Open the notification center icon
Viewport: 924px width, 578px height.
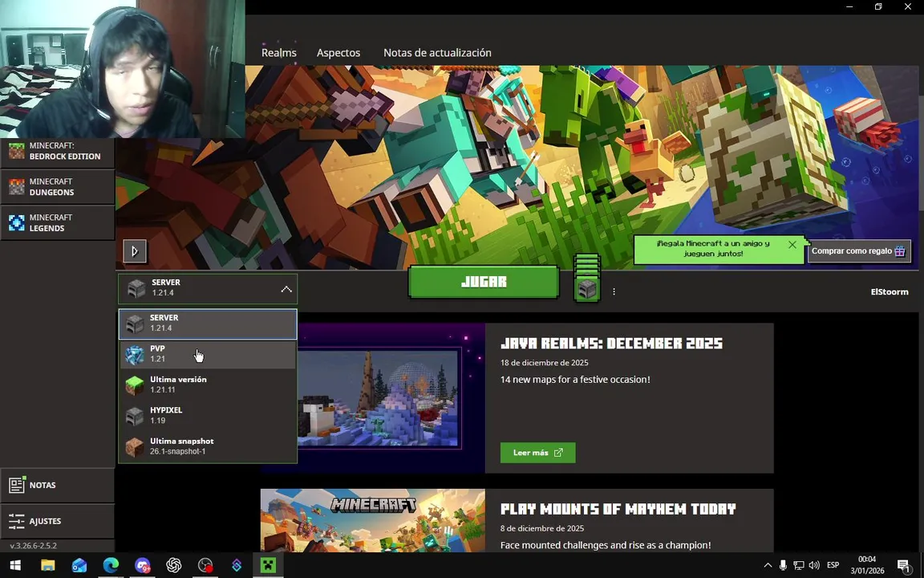click(x=904, y=566)
